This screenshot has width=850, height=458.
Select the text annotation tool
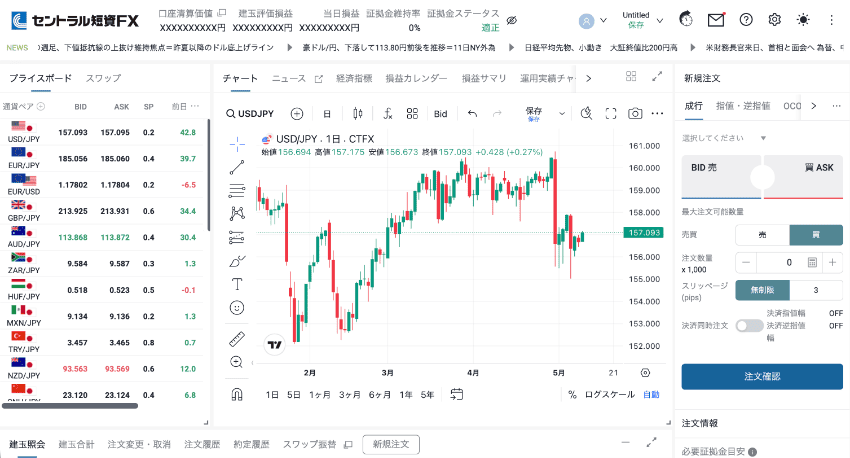237,284
